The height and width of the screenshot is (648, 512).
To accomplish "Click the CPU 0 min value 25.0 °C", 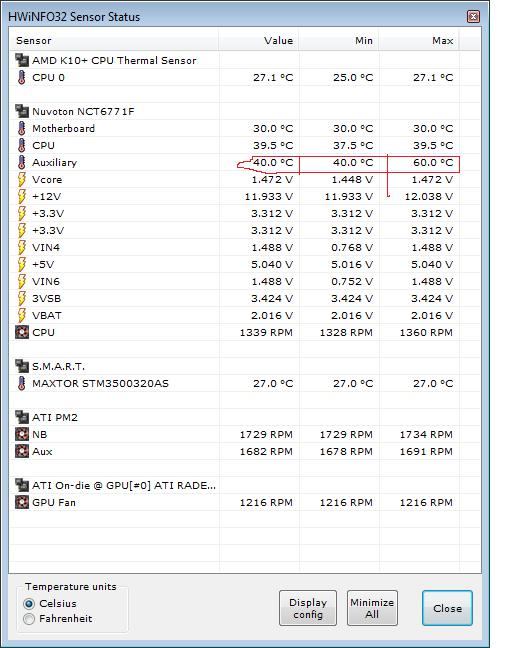I will [353, 77].
